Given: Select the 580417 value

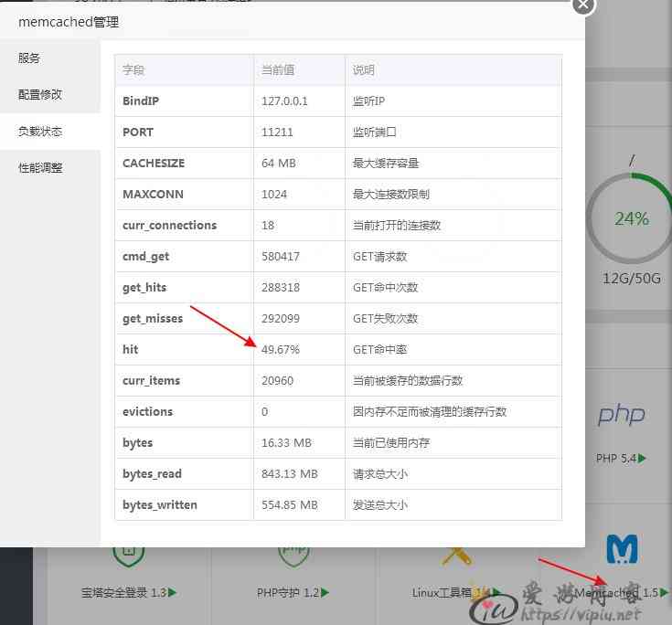Looking at the screenshot, I should pyautogui.click(x=281, y=257).
